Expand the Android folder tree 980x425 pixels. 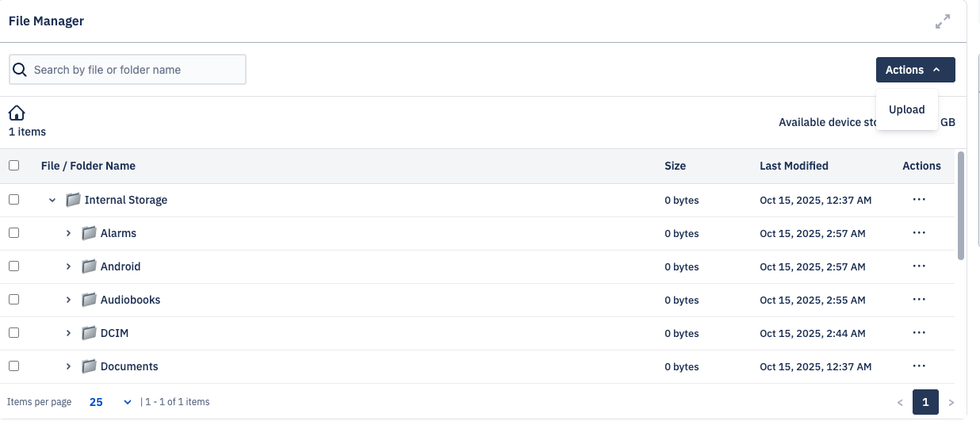click(x=68, y=266)
